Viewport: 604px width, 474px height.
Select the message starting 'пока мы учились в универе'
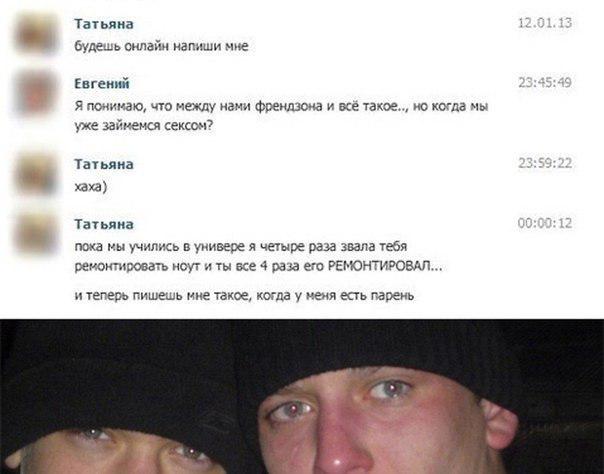[x=258, y=256]
